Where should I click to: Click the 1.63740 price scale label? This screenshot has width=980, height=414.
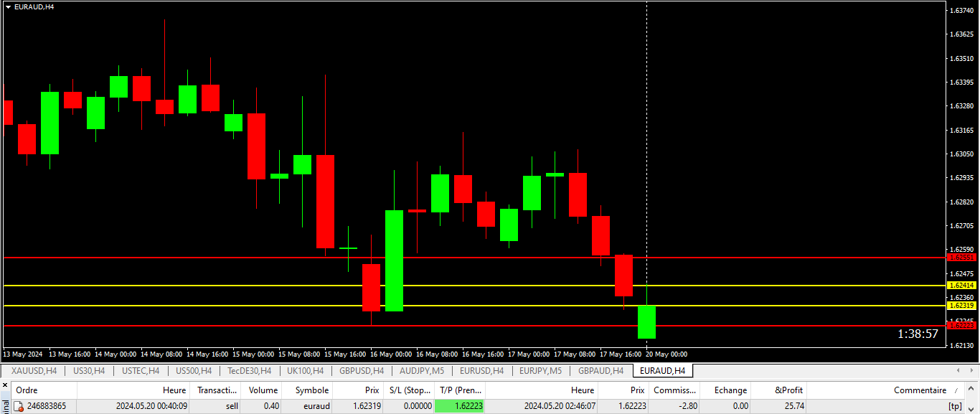pyautogui.click(x=961, y=11)
